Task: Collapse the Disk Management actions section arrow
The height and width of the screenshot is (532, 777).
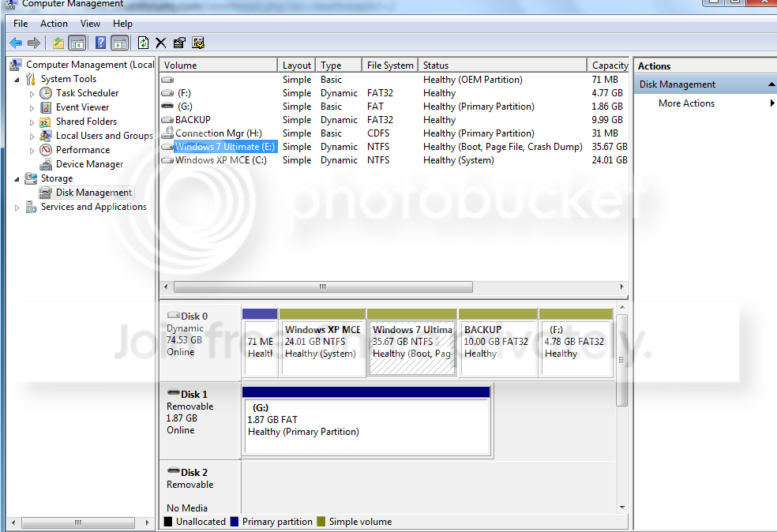Action: pyautogui.click(x=771, y=84)
